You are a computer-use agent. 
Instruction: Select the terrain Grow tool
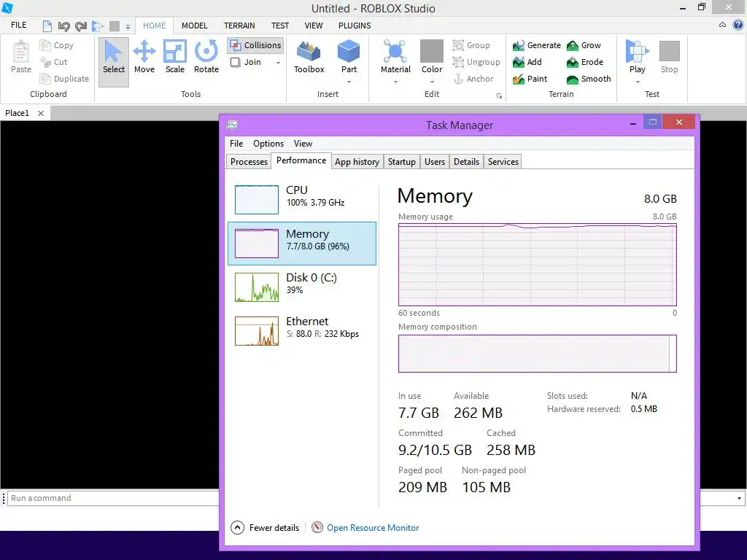[584, 45]
